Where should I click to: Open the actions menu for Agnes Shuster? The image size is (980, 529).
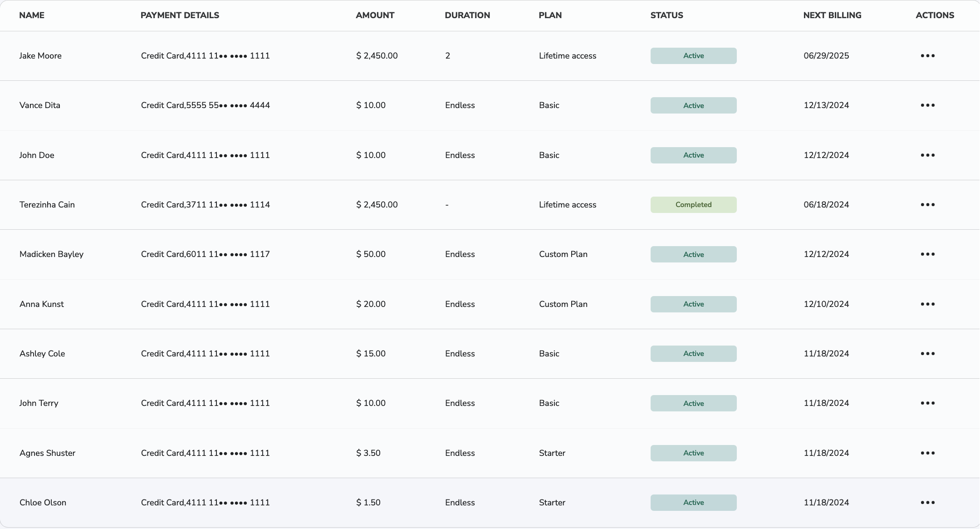pos(927,453)
